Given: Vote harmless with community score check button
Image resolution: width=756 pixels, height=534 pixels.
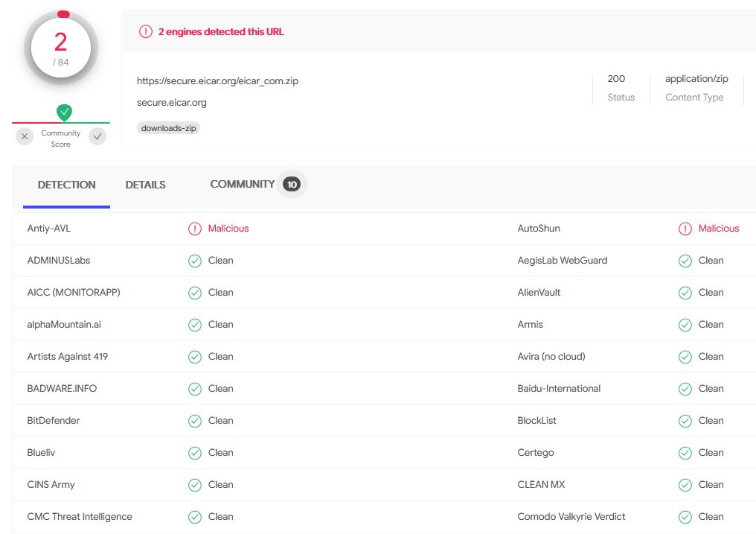Looking at the screenshot, I should (97, 136).
